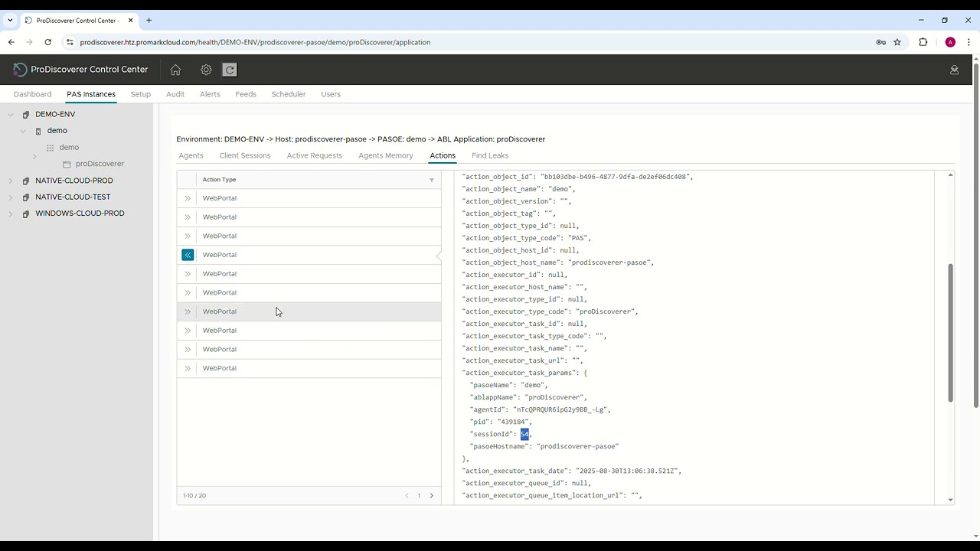Expand the NATIVE-CLOUD-PROD tree node
This screenshot has width=980, height=551.
(11, 181)
